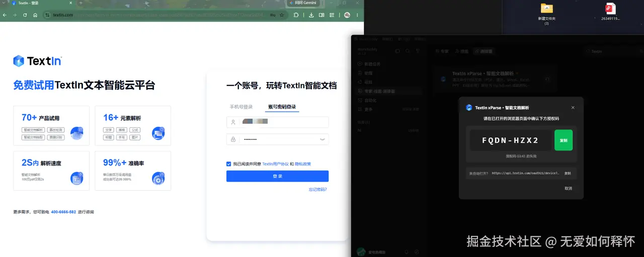Click the browser forward arrow
644x257 pixels.
click(x=15, y=15)
